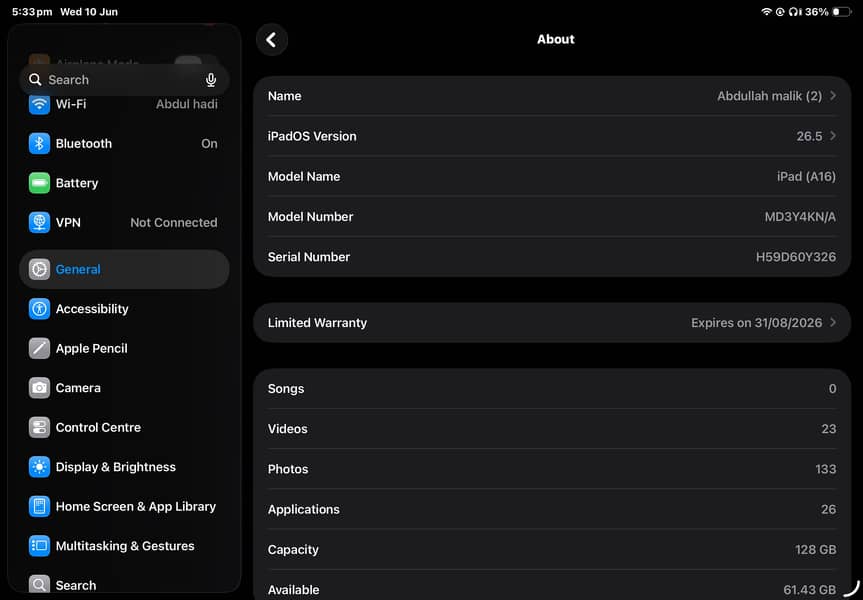Tap the Songs row
The width and height of the screenshot is (863, 600).
point(552,389)
